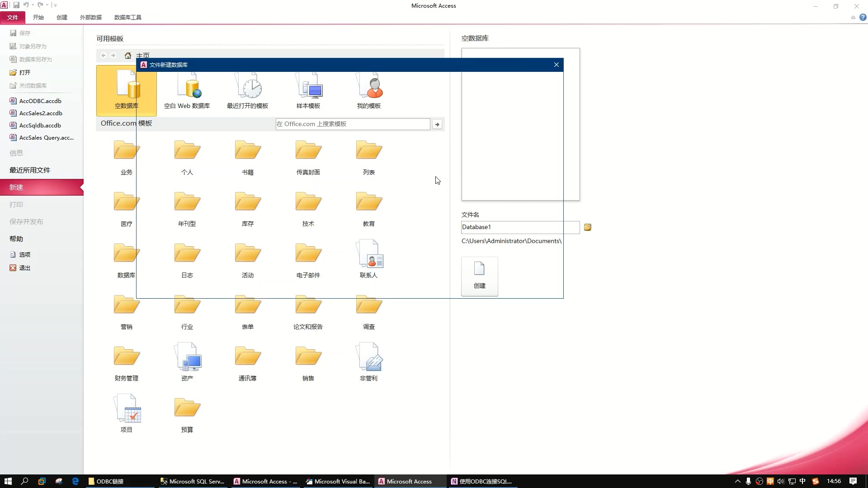Open the 库存 template folder
868x488 pixels.
pos(247,209)
